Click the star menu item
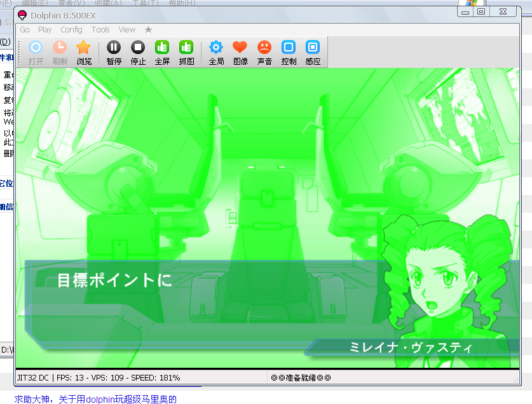The width and height of the screenshot is (532, 404). [x=148, y=30]
